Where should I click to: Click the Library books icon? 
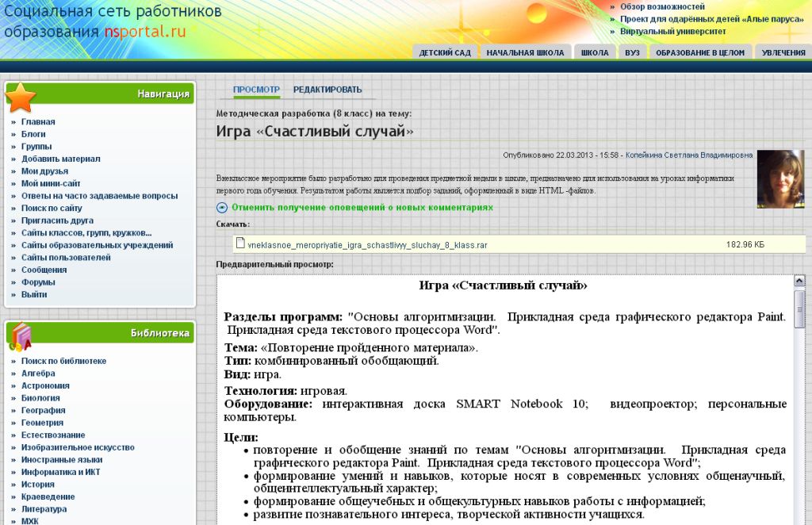point(21,336)
